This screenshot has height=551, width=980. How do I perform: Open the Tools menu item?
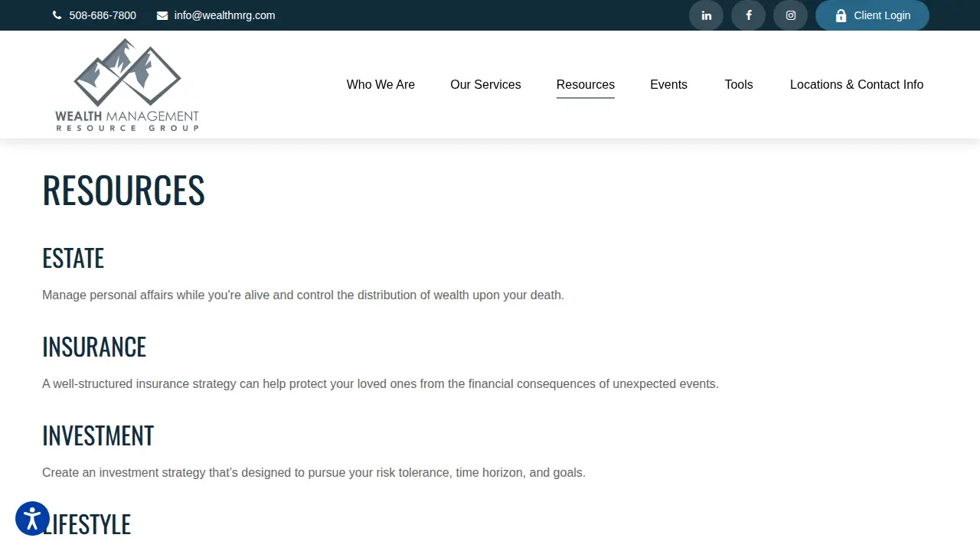pyautogui.click(x=739, y=84)
